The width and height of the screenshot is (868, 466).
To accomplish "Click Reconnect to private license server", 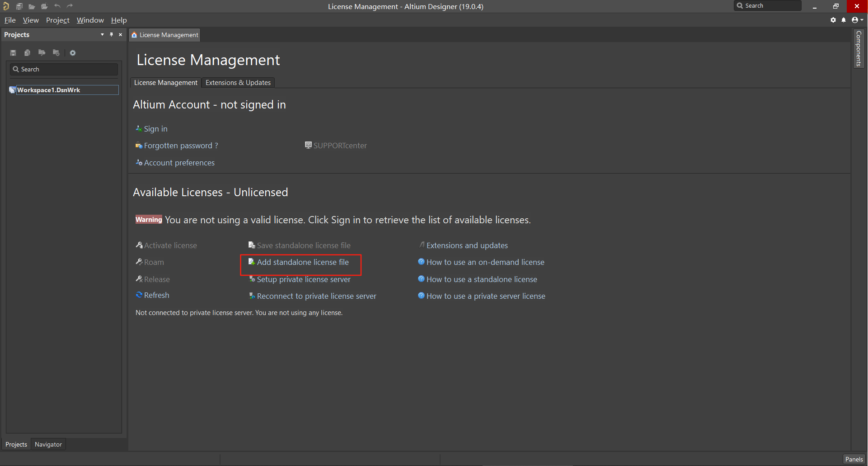I will (313, 296).
